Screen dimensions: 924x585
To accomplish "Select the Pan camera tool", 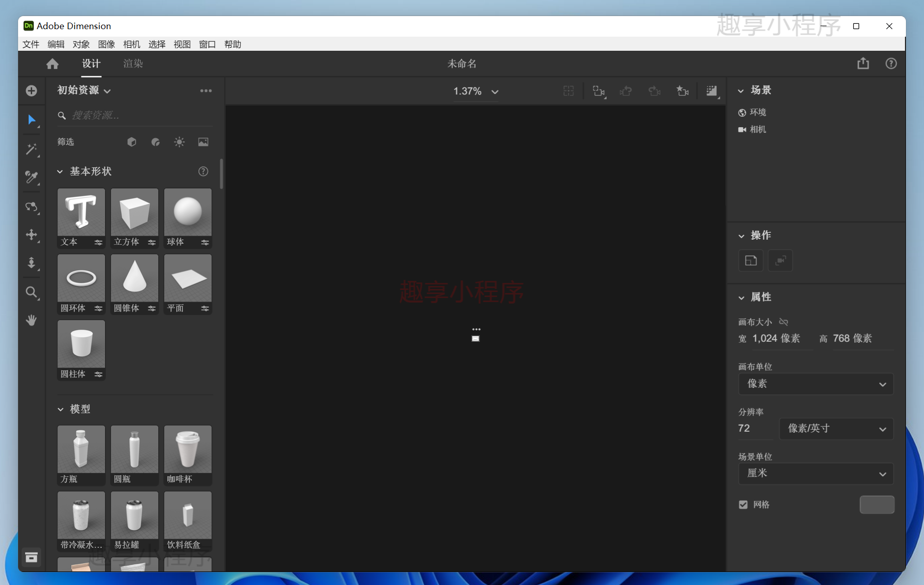I will 32,235.
